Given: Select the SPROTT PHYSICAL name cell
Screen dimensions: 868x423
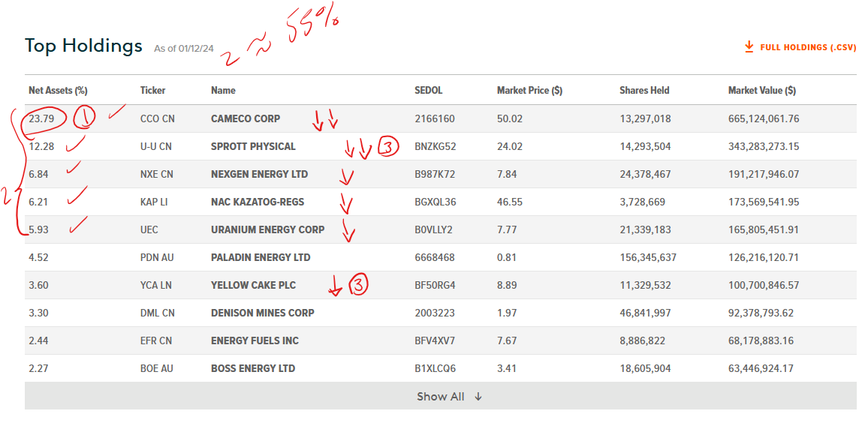Looking at the screenshot, I should (254, 146).
